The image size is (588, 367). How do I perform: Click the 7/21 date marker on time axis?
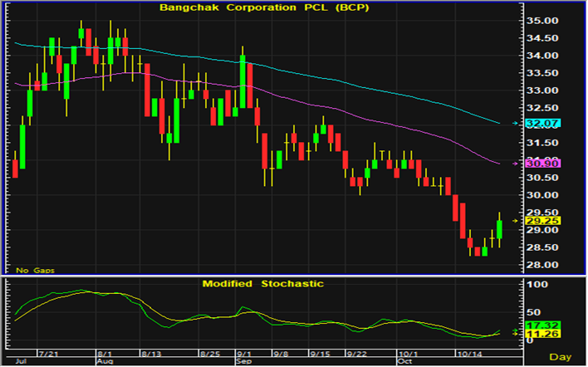click(x=51, y=353)
